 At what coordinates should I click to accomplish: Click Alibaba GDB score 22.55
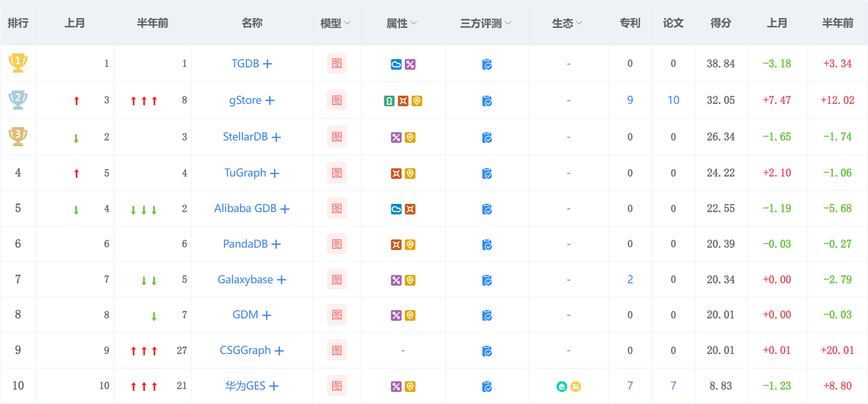point(721,208)
